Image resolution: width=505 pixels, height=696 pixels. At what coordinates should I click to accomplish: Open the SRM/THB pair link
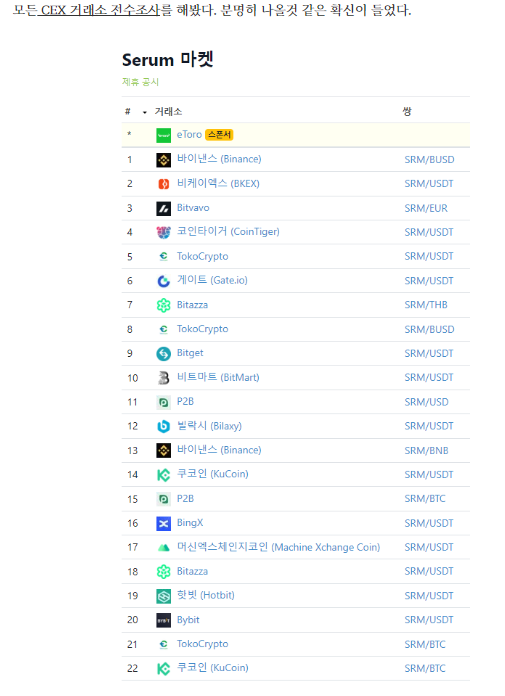[x=426, y=305]
